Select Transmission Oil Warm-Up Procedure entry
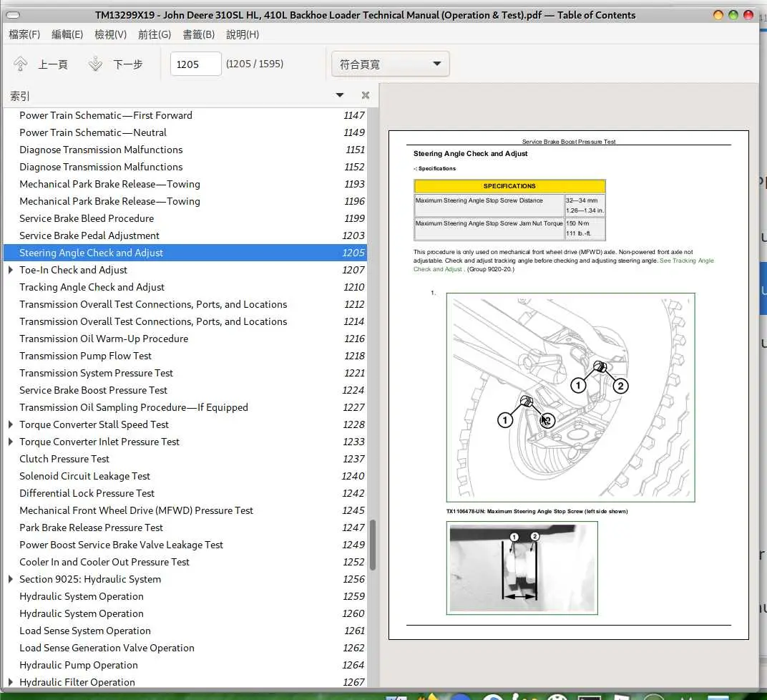Viewport: 767px width, 700px height. coord(185,339)
